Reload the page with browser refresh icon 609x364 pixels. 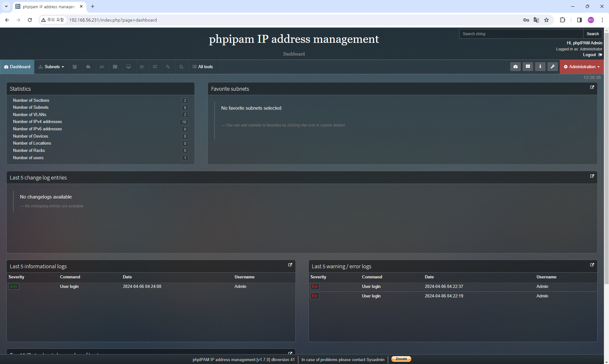click(30, 20)
